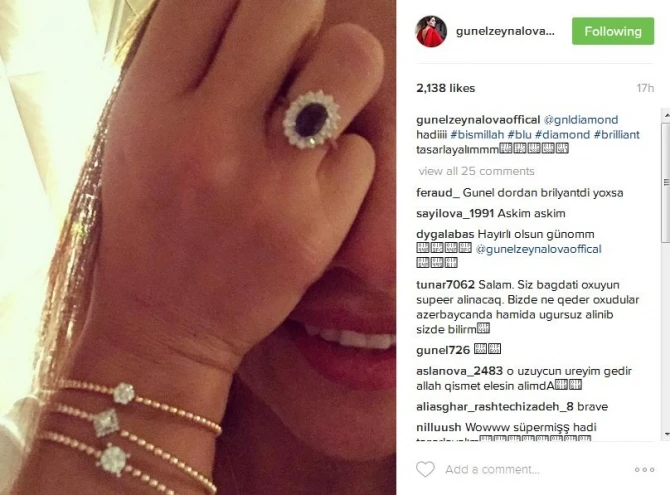
Task: Open the #brilliant hashtag
Action: click(x=617, y=135)
